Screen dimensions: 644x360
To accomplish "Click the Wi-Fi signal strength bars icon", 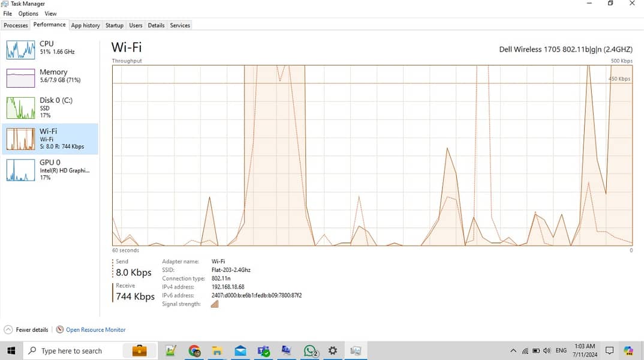I will tap(215, 304).
